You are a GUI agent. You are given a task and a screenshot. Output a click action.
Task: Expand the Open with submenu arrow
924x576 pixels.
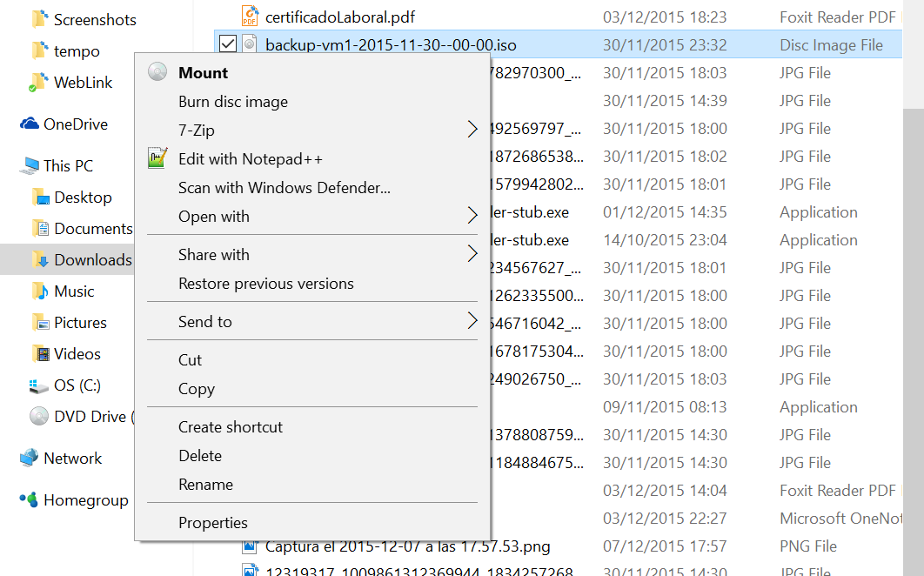472,215
